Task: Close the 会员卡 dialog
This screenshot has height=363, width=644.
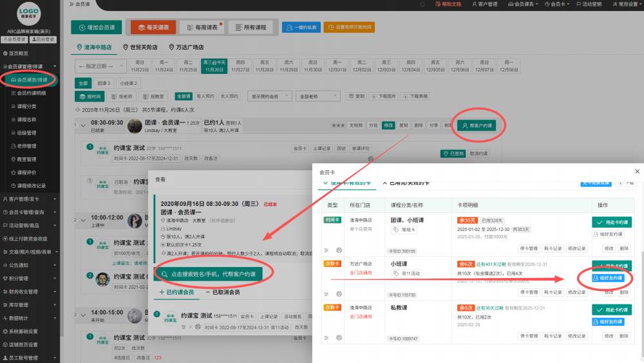Action: click(638, 171)
